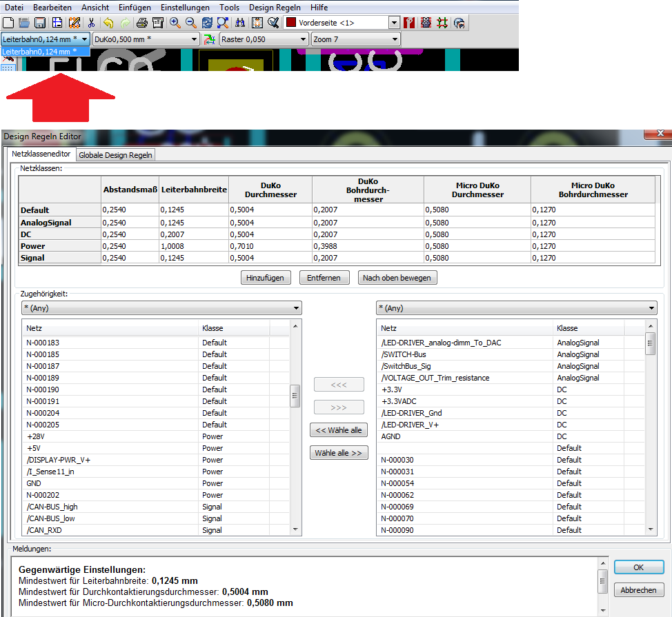Select net GND in left list
672x617 pixels.
click(157, 483)
